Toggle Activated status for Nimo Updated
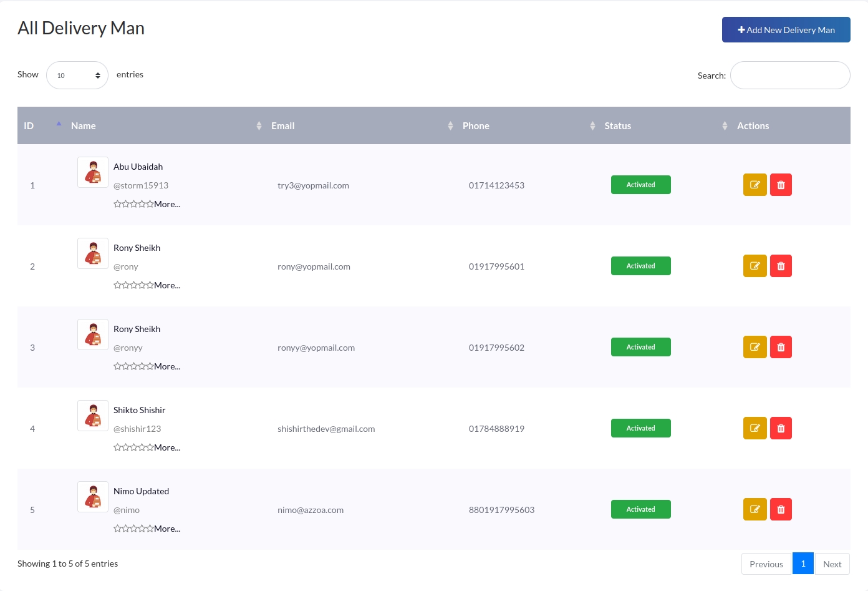This screenshot has width=868, height=591. pyautogui.click(x=640, y=509)
